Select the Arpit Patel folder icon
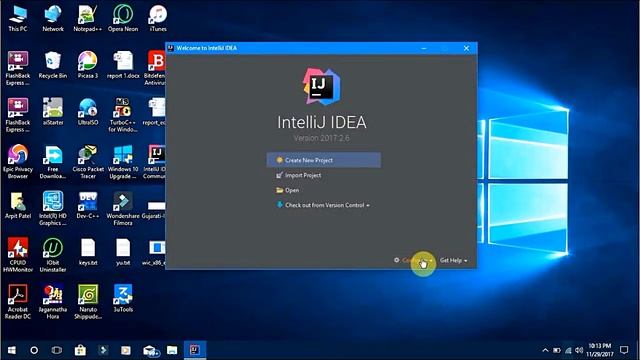This screenshot has width=640, height=360. coord(18,205)
